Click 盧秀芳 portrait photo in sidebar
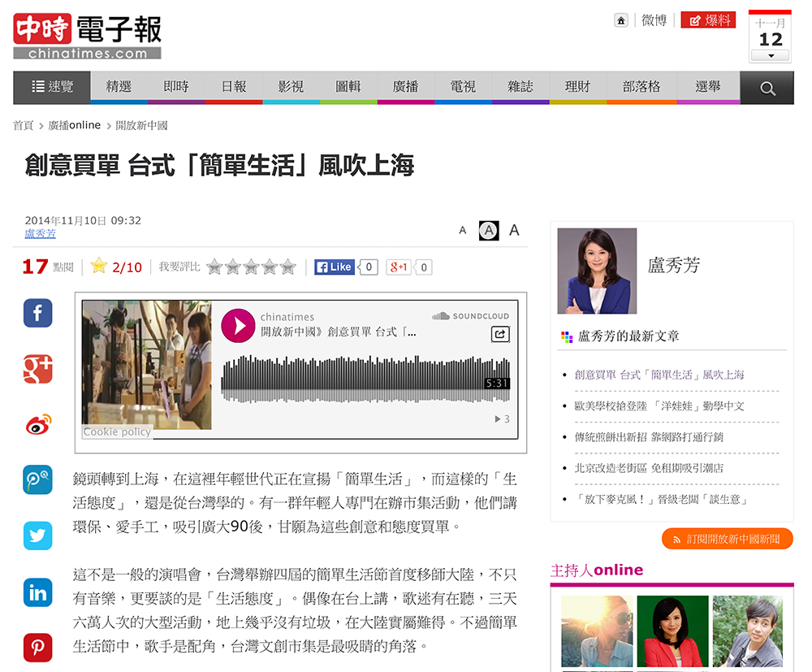Screen dimensions: 812x672 (597, 271)
